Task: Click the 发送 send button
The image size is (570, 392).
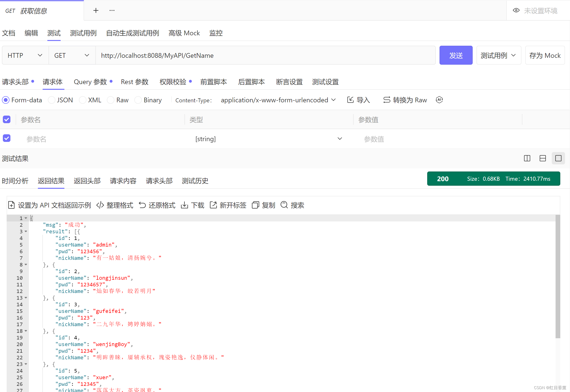Action: tap(456, 55)
